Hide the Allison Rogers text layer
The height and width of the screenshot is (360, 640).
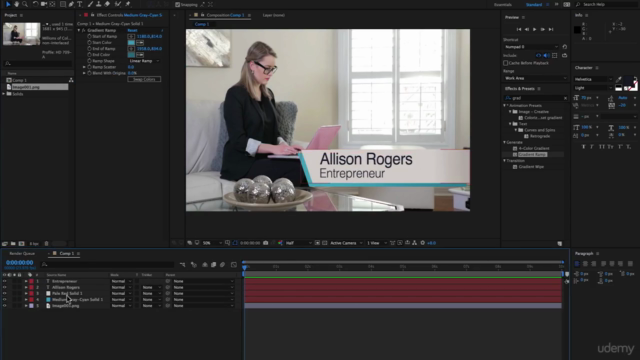click(4, 287)
